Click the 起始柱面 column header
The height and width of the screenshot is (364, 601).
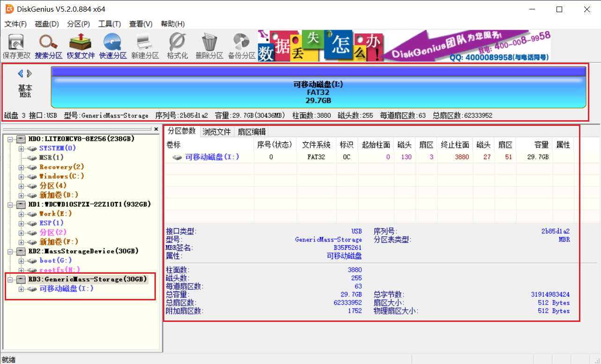tap(376, 145)
